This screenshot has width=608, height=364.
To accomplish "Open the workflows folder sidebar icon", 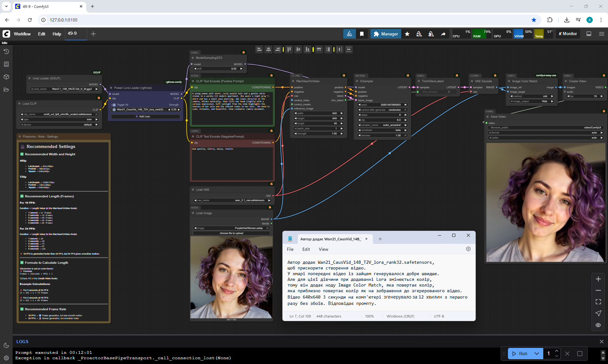I will pos(6,89).
